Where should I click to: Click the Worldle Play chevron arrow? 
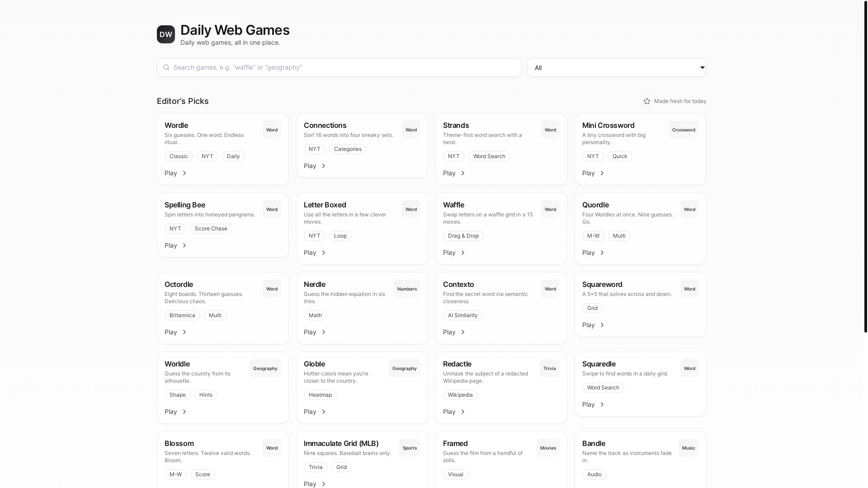pyautogui.click(x=184, y=412)
